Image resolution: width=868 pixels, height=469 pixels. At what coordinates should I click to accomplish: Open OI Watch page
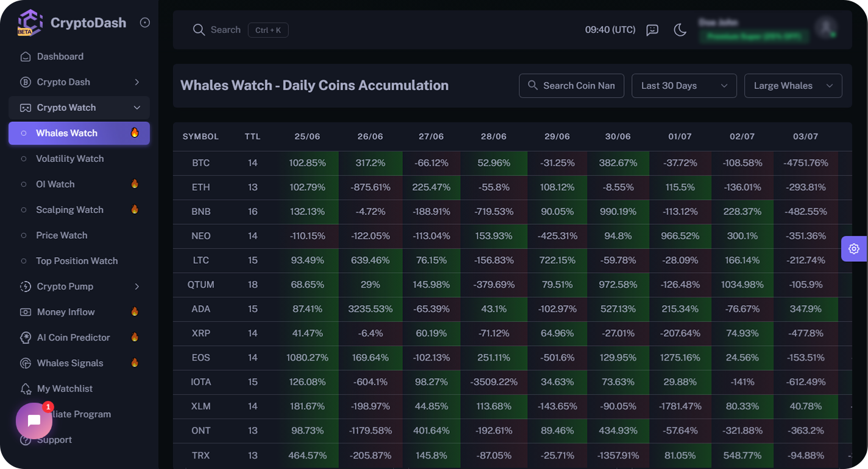(x=79, y=185)
